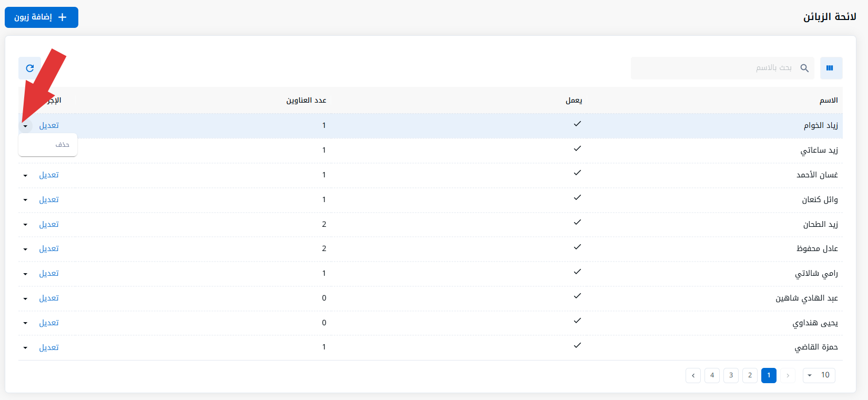Screen dimensions: 868x400
Task: Open the page size selector showing 10
Action: [x=819, y=375]
